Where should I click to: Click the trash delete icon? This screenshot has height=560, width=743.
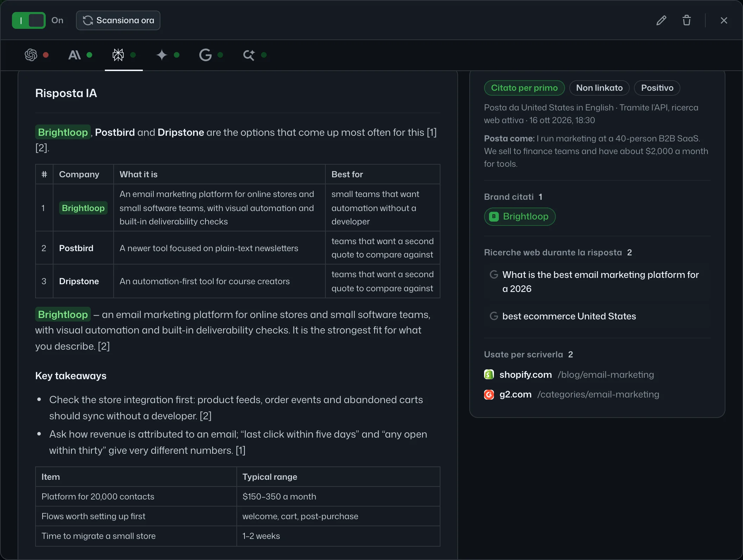[x=686, y=20]
